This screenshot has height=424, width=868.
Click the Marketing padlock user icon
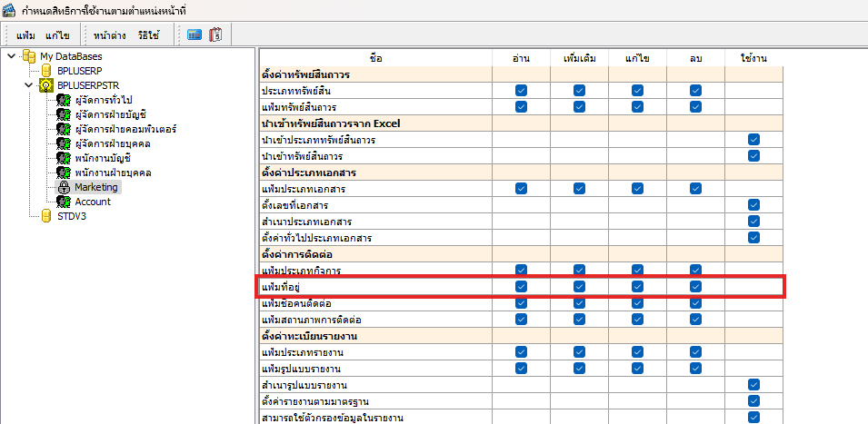64,187
